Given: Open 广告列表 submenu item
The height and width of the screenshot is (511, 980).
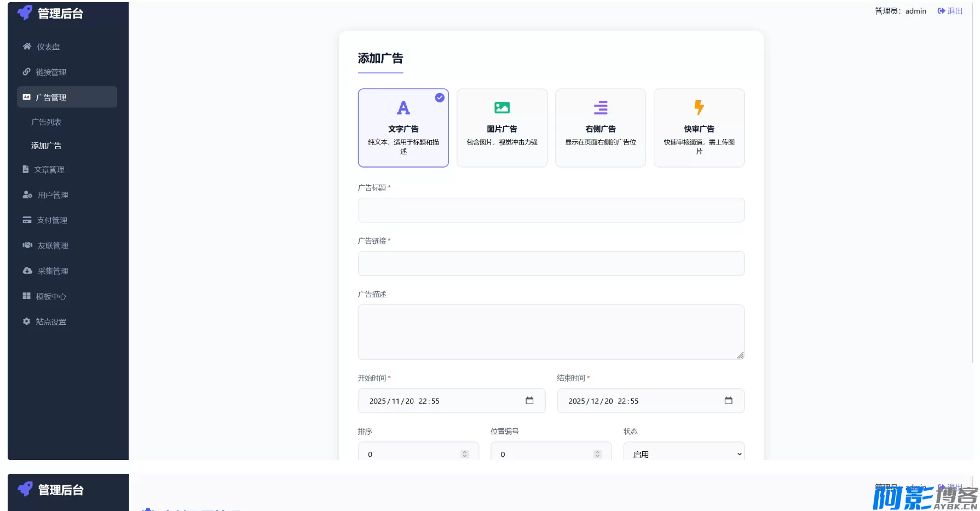Looking at the screenshot, I should [x=47, y=122].
